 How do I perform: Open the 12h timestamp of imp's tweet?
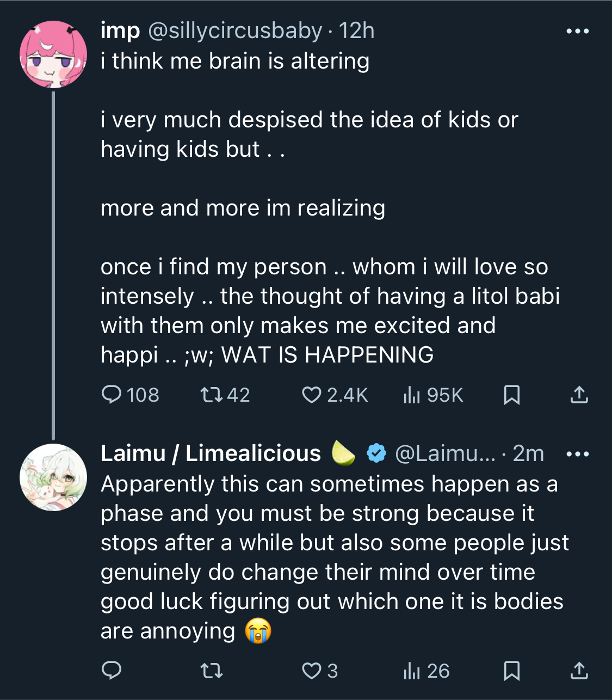tap(357, 31)
